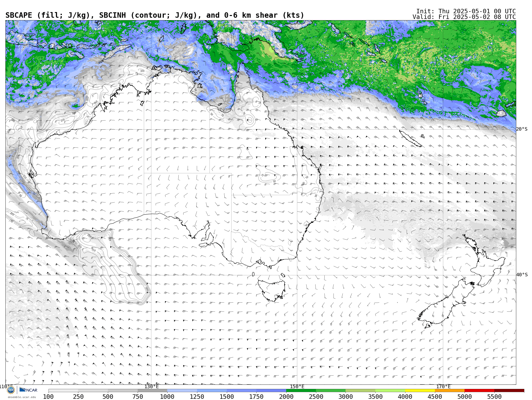Image resolution: width=532 pixels, height=400 pixels.
Task: Pick the olive-green 3000-3500 swatch
Action: [x=360, y=391]
